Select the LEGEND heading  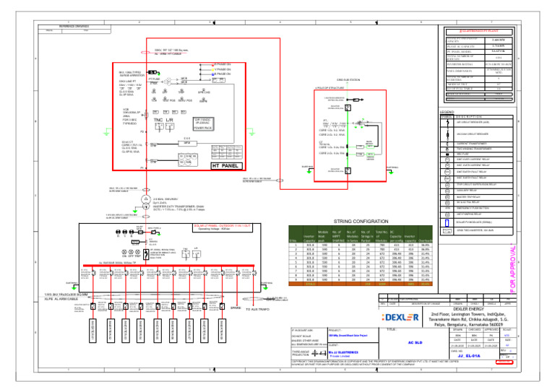tap(447, 112)
